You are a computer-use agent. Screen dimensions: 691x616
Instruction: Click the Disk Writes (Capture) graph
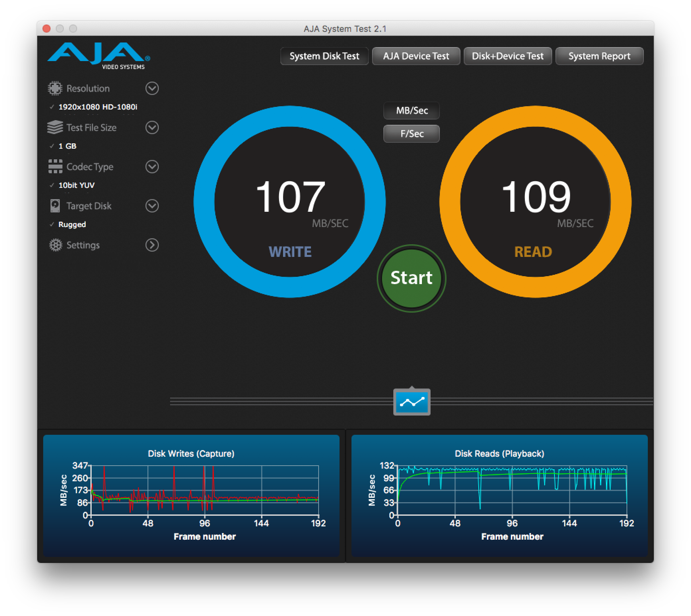pyautogui.click(x=205, y=491)
